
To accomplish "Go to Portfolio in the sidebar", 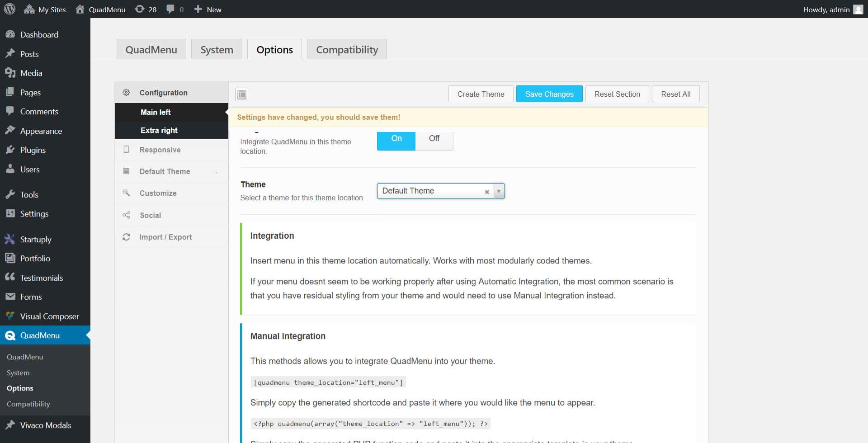I will pos(45,258).
